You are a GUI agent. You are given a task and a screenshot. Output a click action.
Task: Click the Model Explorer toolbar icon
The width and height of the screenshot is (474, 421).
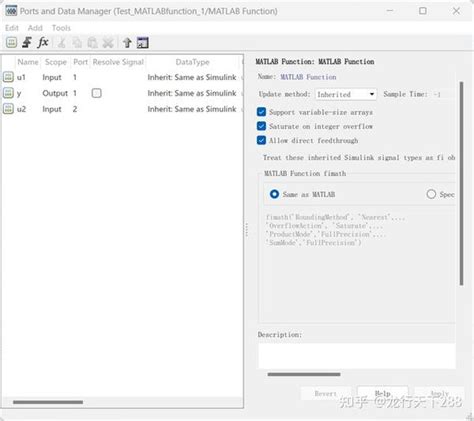[143, 43]
